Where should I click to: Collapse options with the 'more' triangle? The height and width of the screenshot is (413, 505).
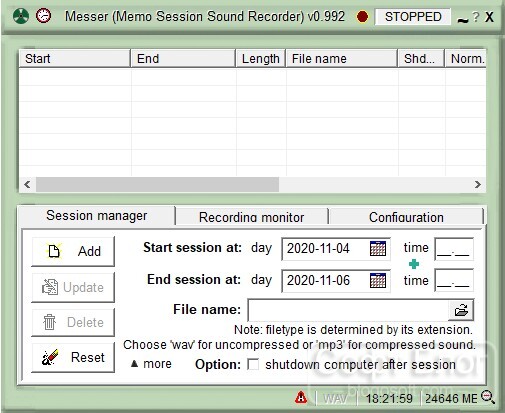point(134,364)
